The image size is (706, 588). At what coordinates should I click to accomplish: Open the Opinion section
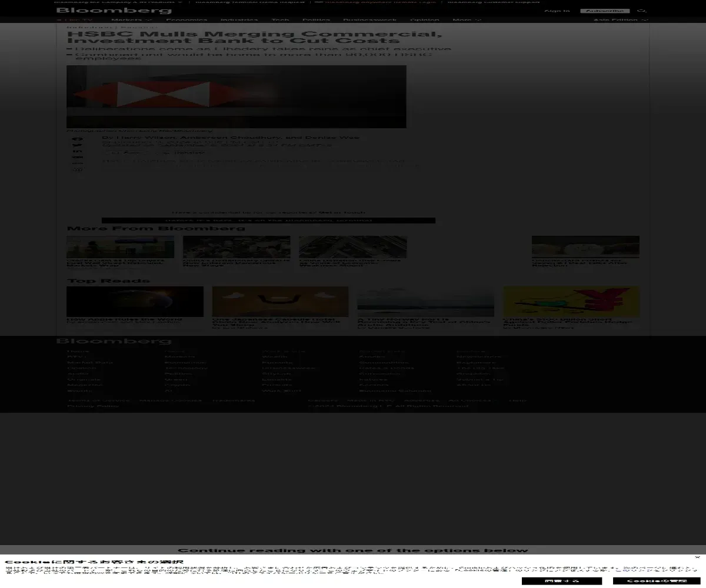tap(425, 20)
